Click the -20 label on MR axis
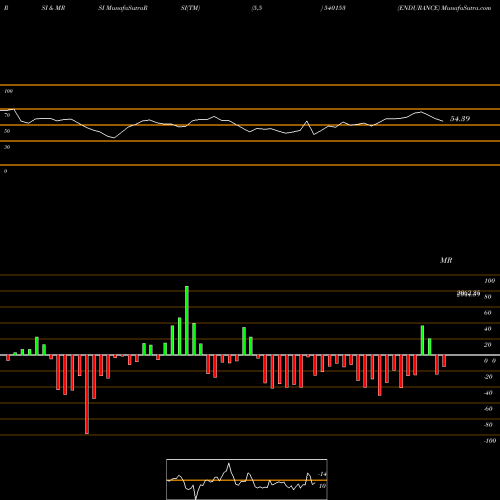The width and height of the screenshot is (500, 500). [x=488, y=377]
